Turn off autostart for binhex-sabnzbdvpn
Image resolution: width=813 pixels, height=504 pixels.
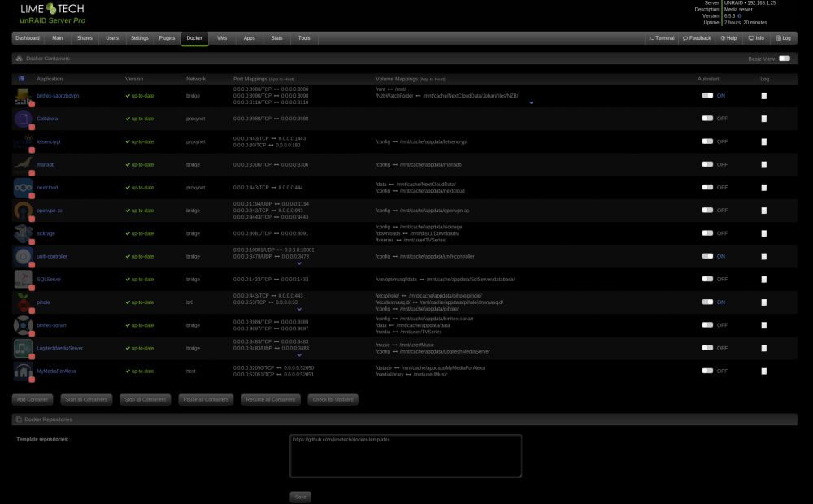[x=707, y=95]
